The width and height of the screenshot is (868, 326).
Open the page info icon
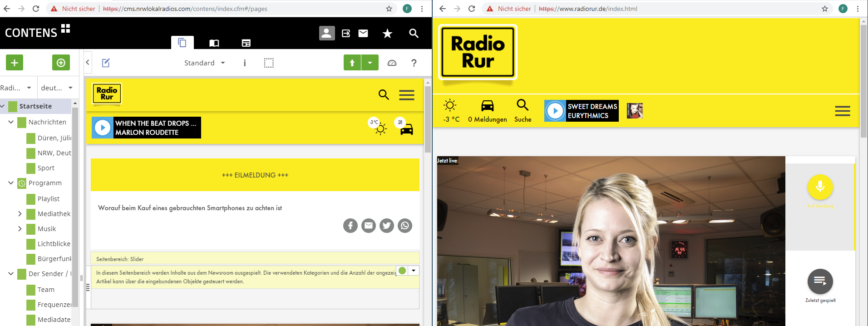(x=245, y=63)
